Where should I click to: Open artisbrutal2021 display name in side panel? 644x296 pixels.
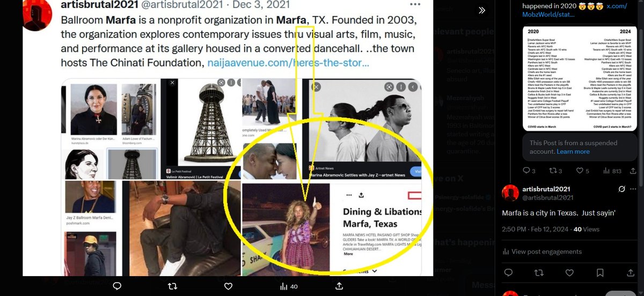click(547, 189)
